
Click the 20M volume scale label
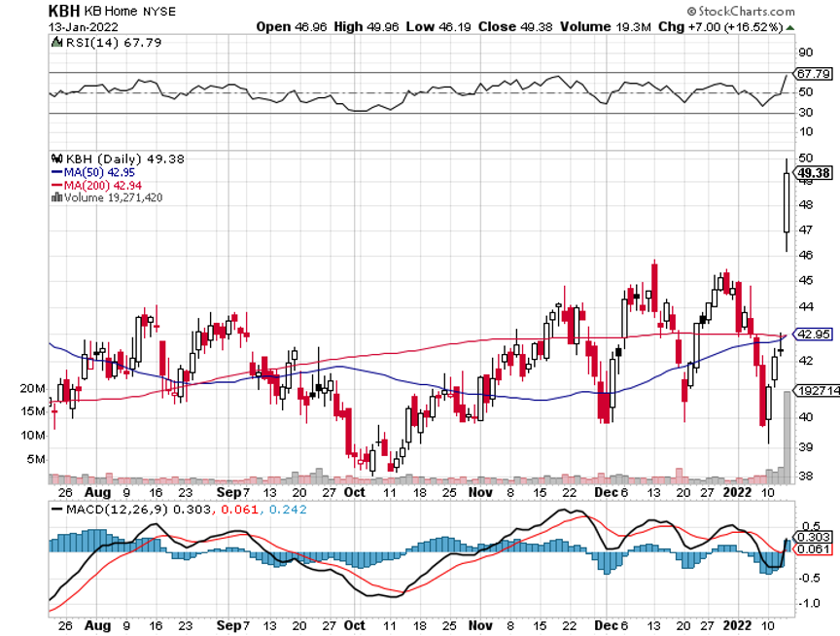(33, 389)
